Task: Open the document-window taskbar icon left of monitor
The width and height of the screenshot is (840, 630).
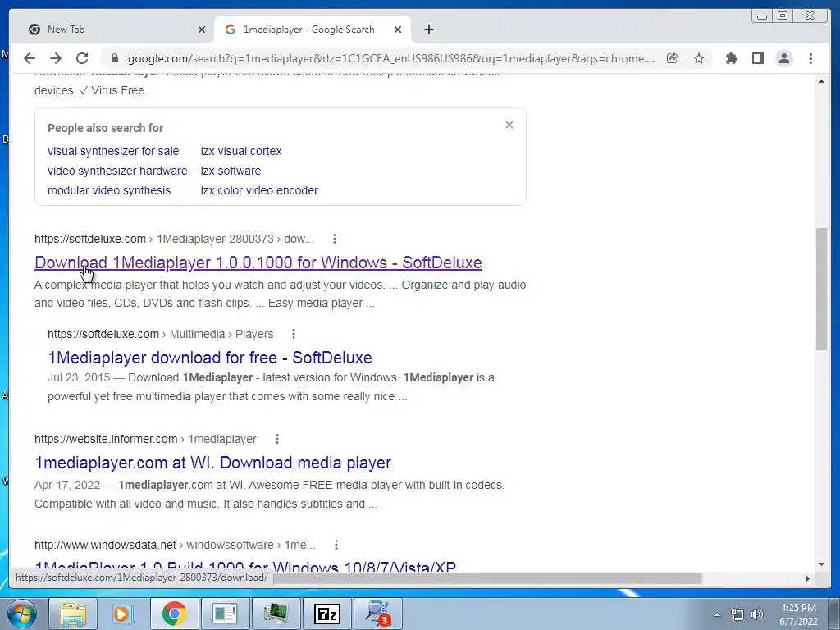Action: tap(225, 614)
